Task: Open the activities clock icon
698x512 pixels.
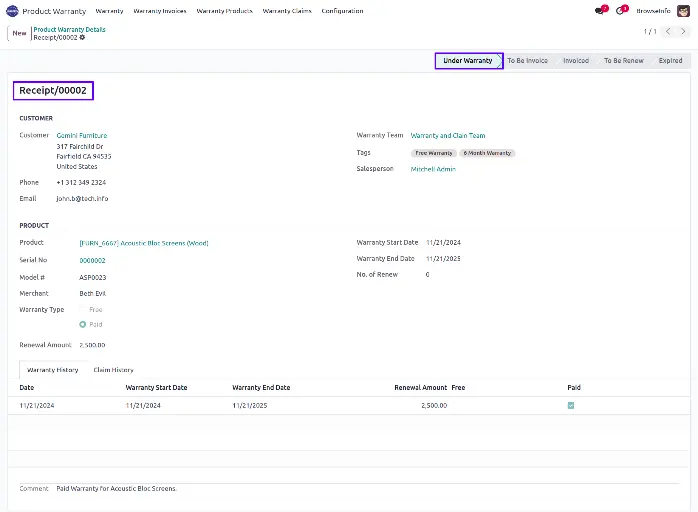Action: click(x=621, y=11)
